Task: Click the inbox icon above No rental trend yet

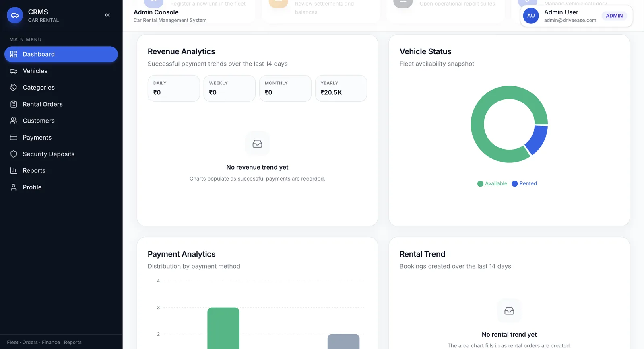Action: 509,311
